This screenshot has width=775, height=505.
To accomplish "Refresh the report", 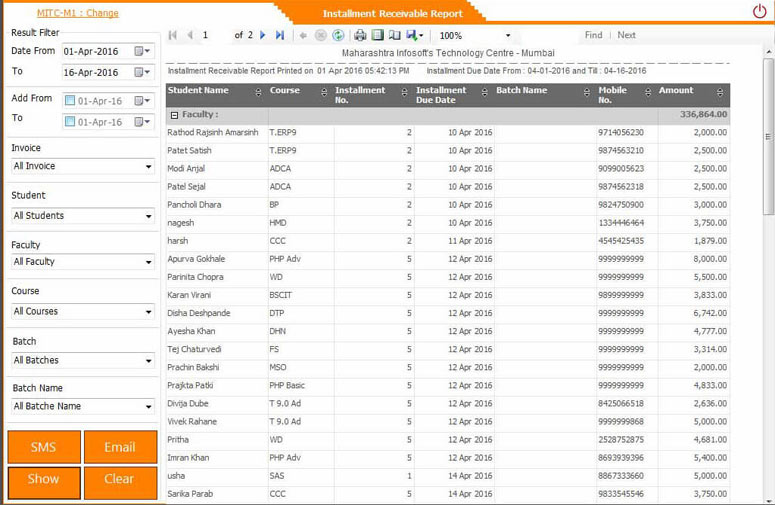I will (x=338, y=35).
